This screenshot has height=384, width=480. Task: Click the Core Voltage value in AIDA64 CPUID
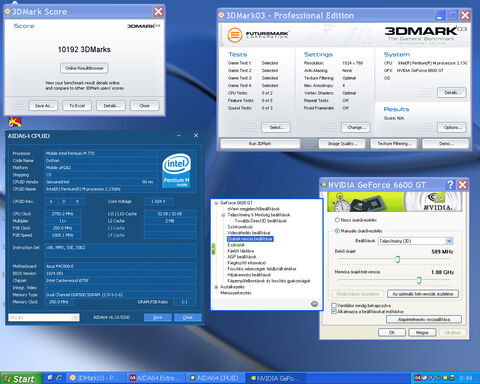pyautogui.click(x=158, y=201)
